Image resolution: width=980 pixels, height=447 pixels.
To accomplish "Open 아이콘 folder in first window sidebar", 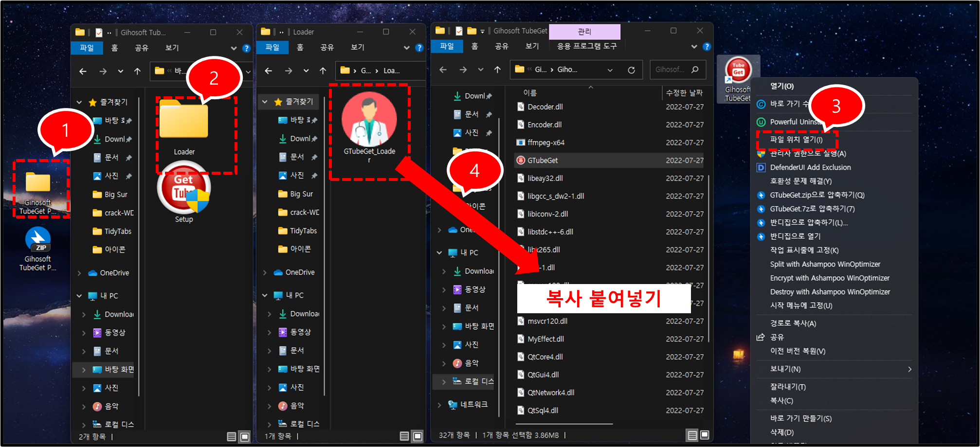I will point(115,250).
